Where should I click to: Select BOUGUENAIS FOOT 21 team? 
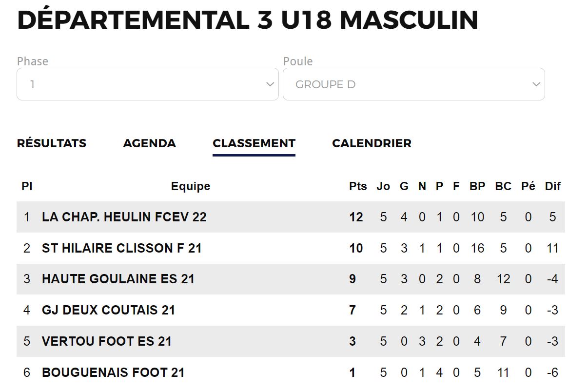click(x=113, y=372)
